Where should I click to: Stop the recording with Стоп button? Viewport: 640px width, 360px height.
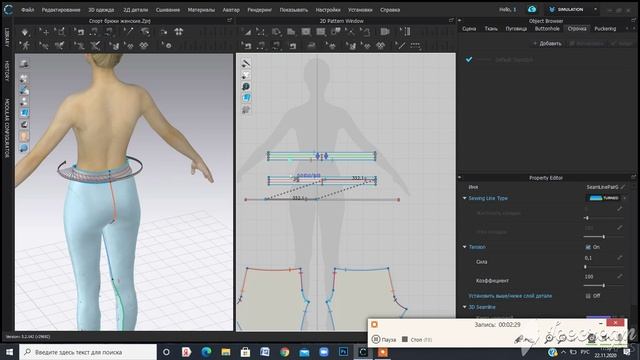pyautogui.click(x=417, y=340)
